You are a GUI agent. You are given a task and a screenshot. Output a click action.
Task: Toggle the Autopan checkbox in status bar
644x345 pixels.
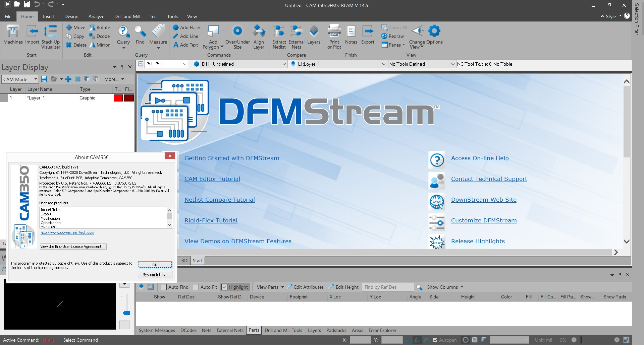435,340
